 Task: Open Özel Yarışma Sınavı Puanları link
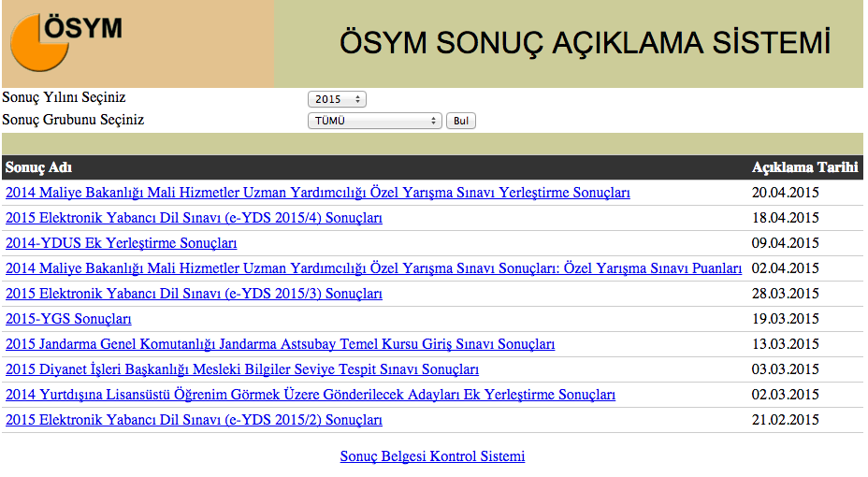[x=373, y=268]
